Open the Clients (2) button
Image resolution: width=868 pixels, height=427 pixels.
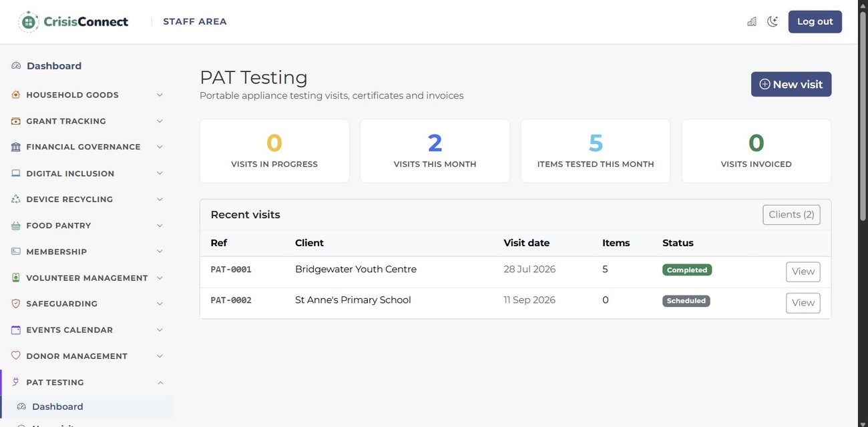(x=791, y=214)
